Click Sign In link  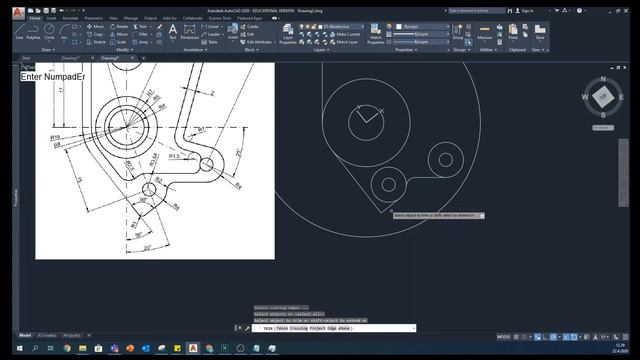[x=524, y=11]
